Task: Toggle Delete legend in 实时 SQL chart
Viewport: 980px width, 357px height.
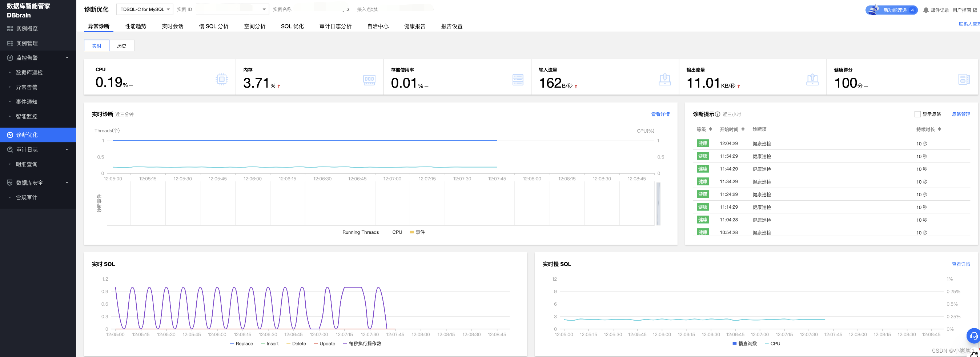Action: pos(296,344)
